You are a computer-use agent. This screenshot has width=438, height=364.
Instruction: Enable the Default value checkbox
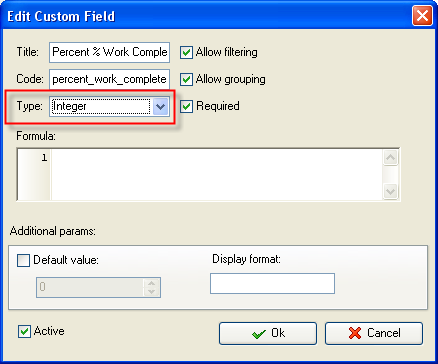point(23,260)
